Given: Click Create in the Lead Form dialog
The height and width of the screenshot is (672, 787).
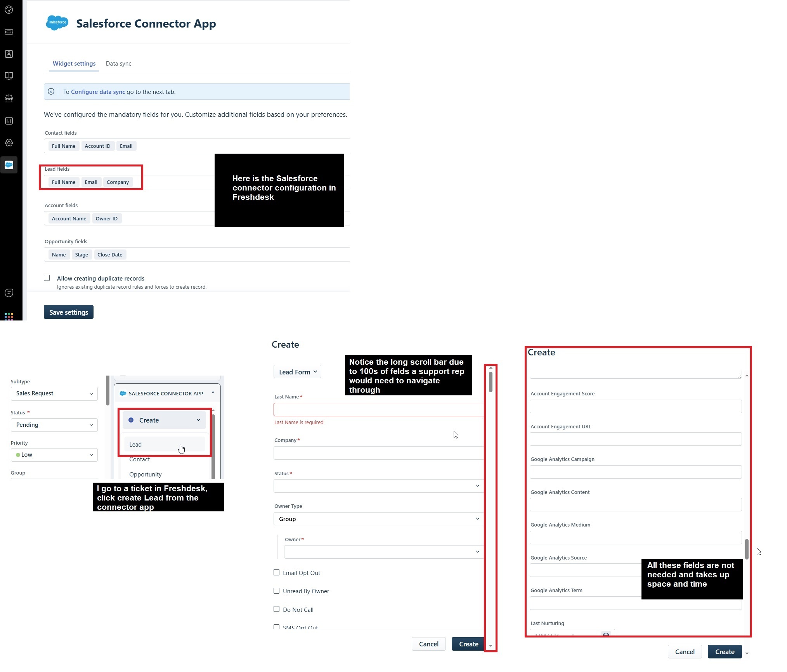Looking at the screenshot, I should (468, 644).
